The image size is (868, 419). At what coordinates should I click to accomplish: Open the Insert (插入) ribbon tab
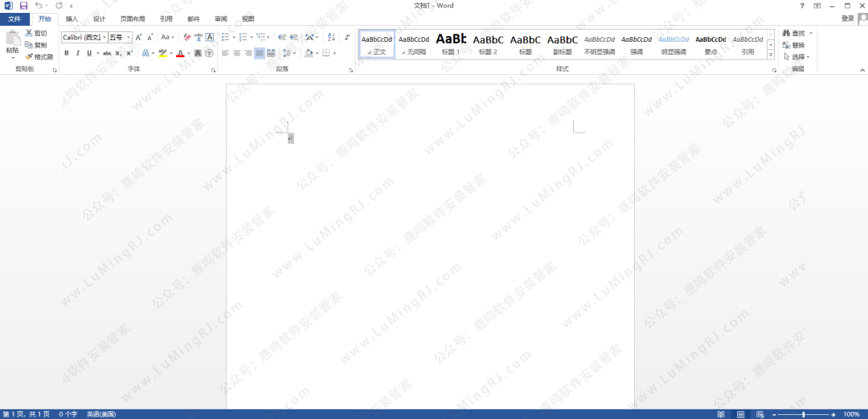click(x=72, y=18)
